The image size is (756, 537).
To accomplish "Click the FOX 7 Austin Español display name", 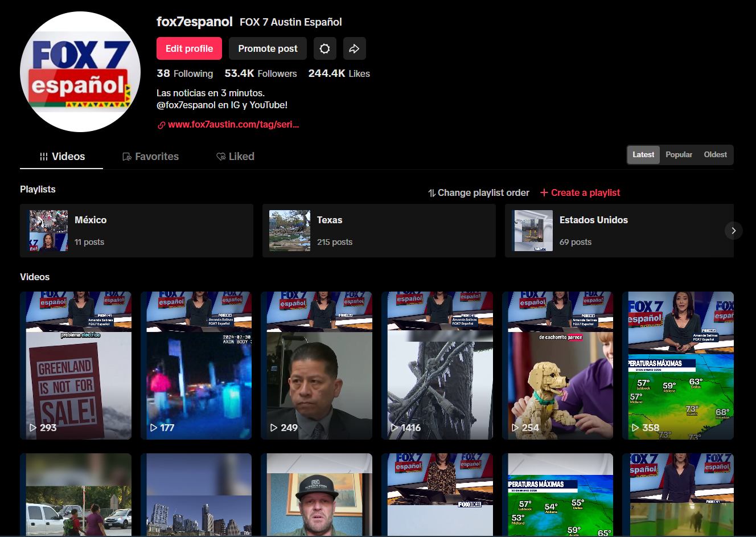I will coord(291,22).
